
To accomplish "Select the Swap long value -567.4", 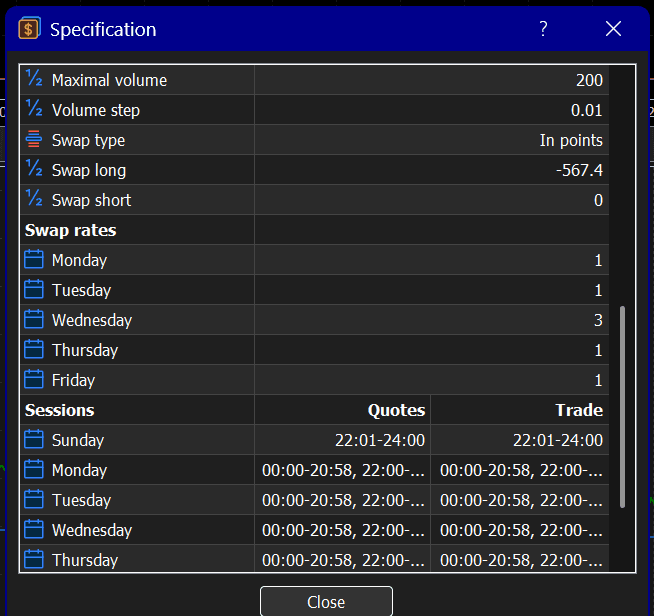I will pyautogui.click(x=579, y=170).
